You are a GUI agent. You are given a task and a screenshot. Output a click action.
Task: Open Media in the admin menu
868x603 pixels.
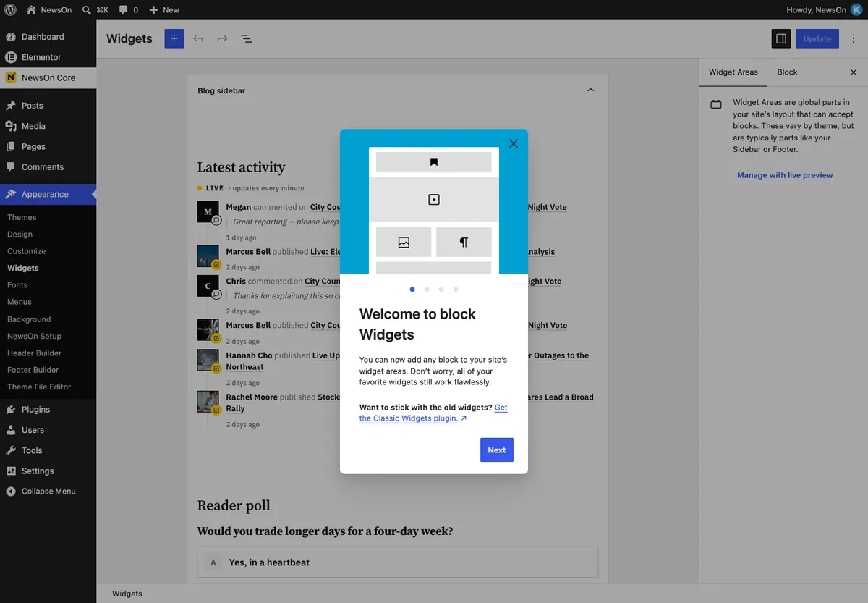48,126
